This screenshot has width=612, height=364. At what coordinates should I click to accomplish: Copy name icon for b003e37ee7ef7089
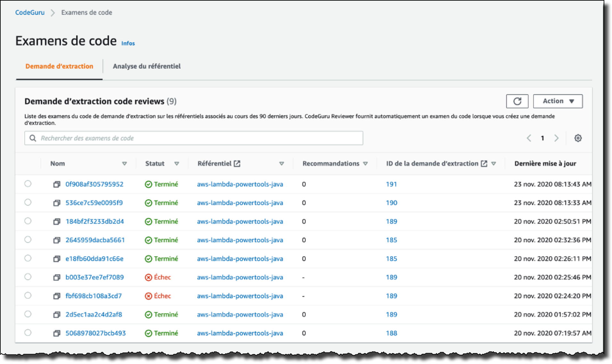coord(57,277)
